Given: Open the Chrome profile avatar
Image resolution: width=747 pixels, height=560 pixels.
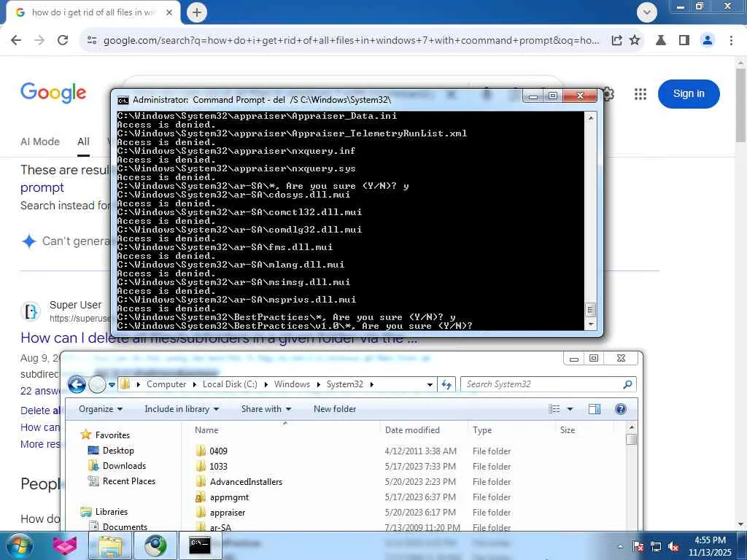Looking at the screenshot, I should [708, 40].
